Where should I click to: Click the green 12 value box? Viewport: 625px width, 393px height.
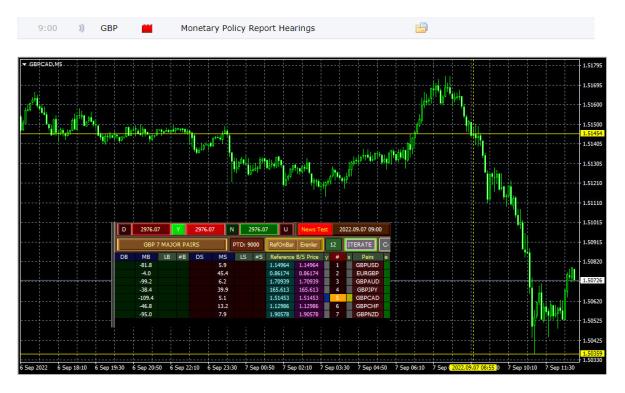click(333, 244)
